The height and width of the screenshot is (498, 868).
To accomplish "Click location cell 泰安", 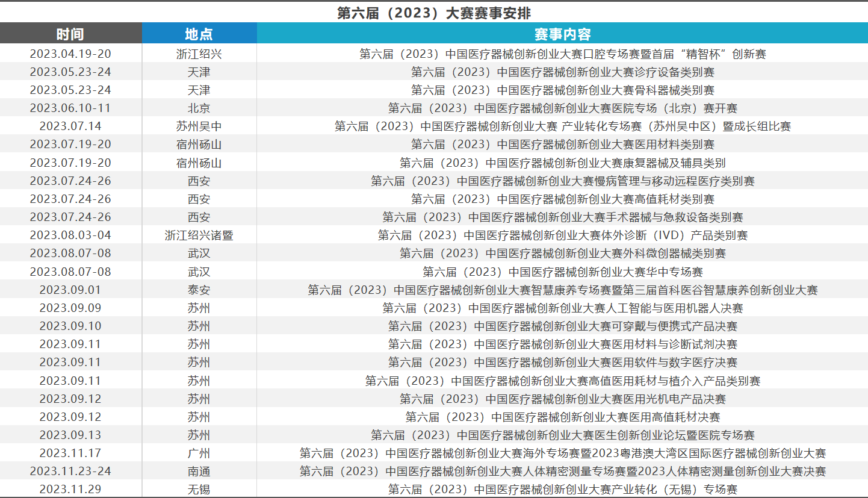I will tap(199, 290).
